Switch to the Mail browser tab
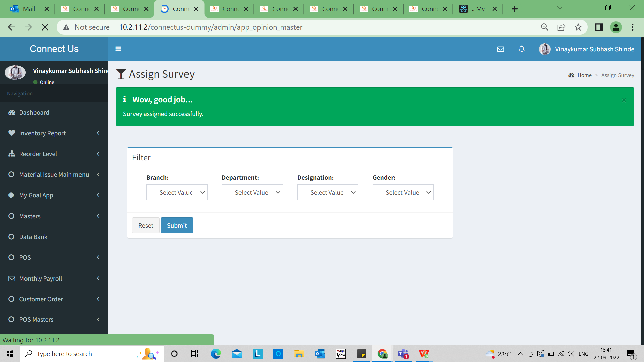The width and height of the screenshot is (644, 362). (29, 9)
